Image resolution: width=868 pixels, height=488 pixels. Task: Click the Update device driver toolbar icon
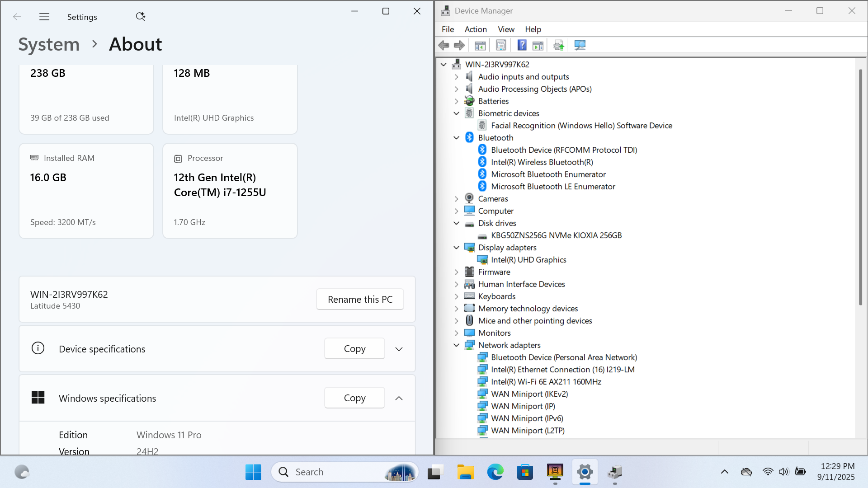click(559, 45)
